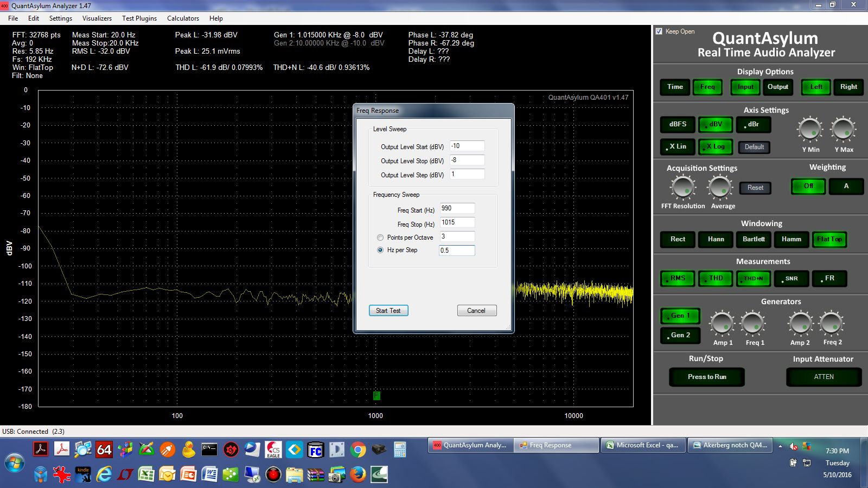Open the Visualizers menu

97,18
